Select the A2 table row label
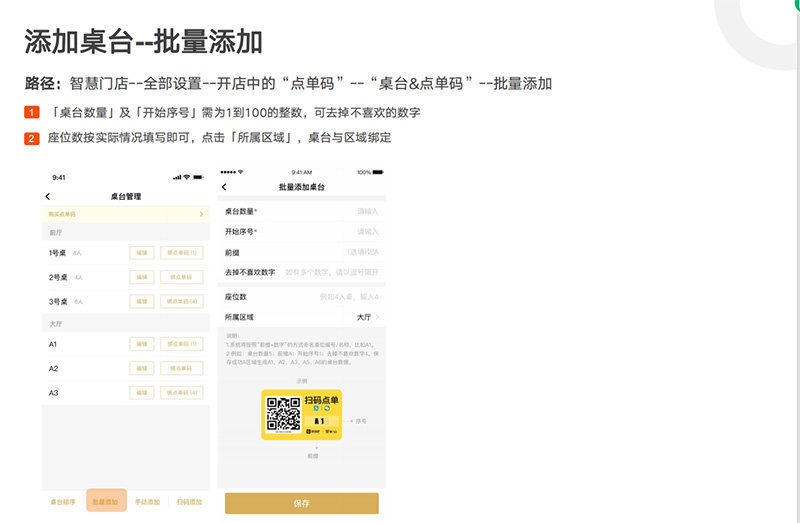This screenshot has height=523, width=800. coord(53,368)
